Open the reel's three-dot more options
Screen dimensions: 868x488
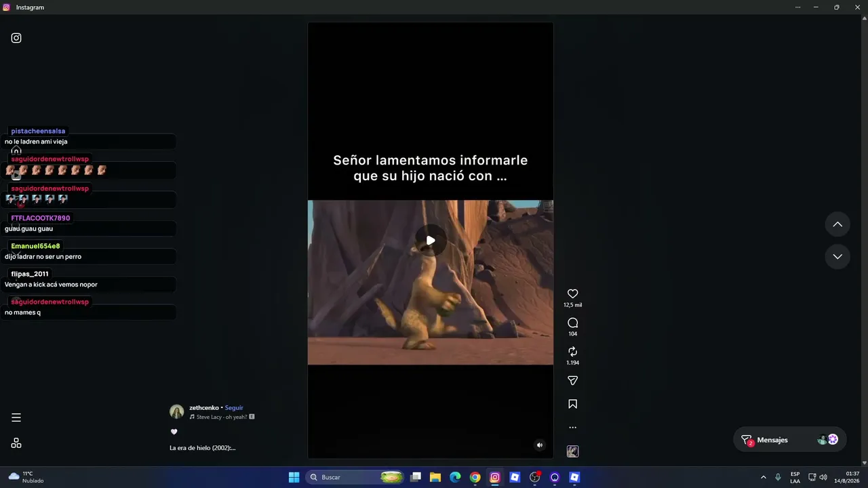pyautogui.click(x=572, y=428)
